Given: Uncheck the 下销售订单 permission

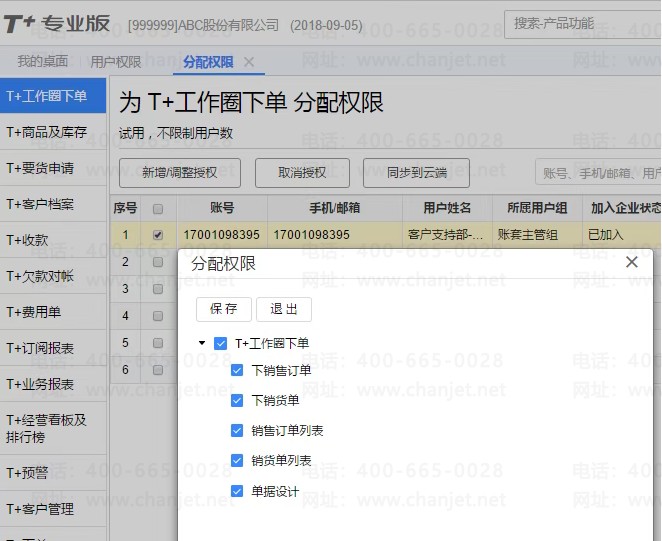Looking at the screenshot, I should (237, 370).
